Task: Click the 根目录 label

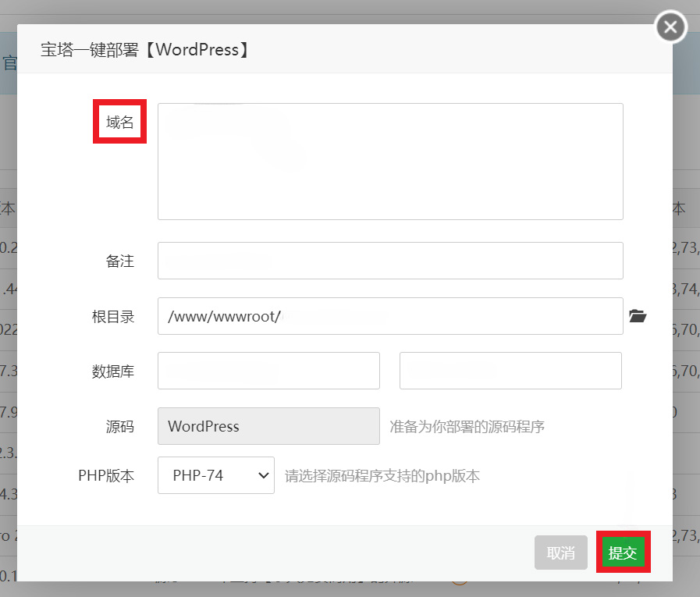Action: click(x=113, y=317)
